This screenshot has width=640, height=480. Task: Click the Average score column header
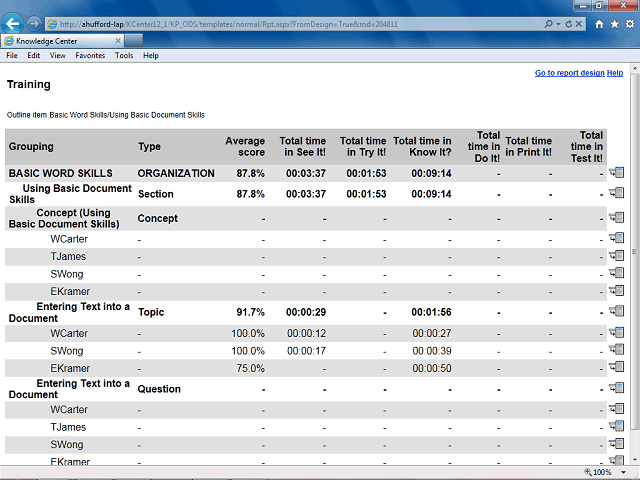click(x=245, y=147)
